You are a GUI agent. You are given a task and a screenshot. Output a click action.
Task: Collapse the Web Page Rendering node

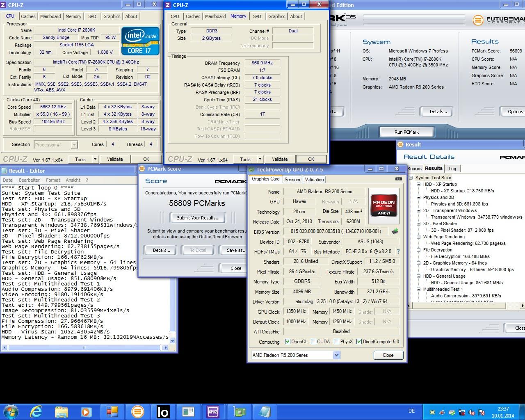coord(419,237)
